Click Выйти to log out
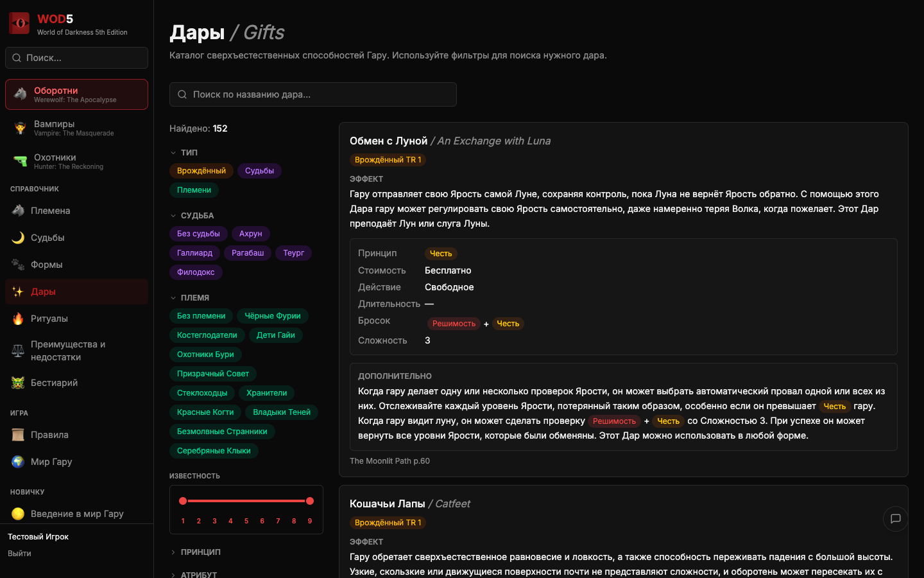 click(x=19, y=554)
